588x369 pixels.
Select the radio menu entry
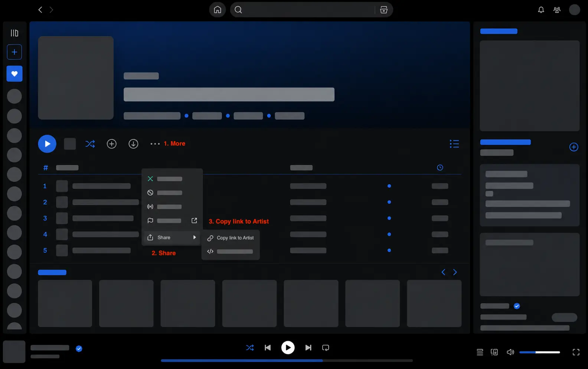172,207
